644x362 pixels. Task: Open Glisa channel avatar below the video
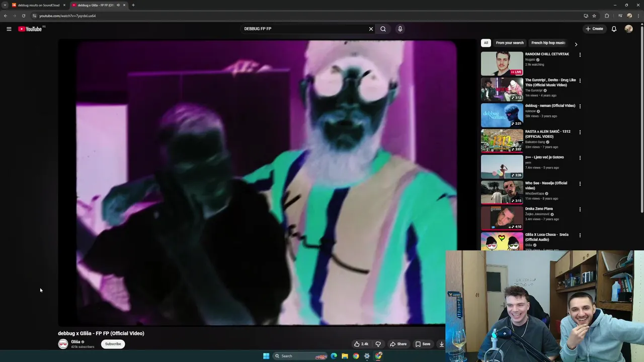point(63,344)
